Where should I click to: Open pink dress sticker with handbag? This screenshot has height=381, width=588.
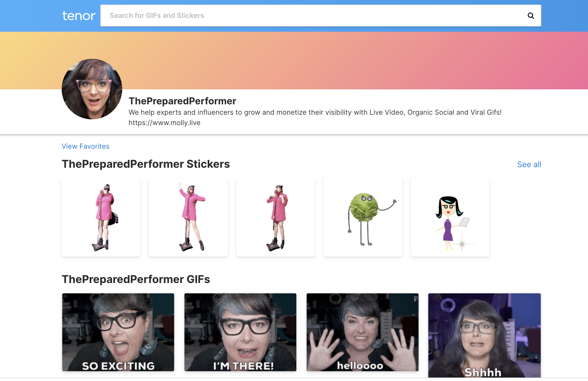pos(101,217)
